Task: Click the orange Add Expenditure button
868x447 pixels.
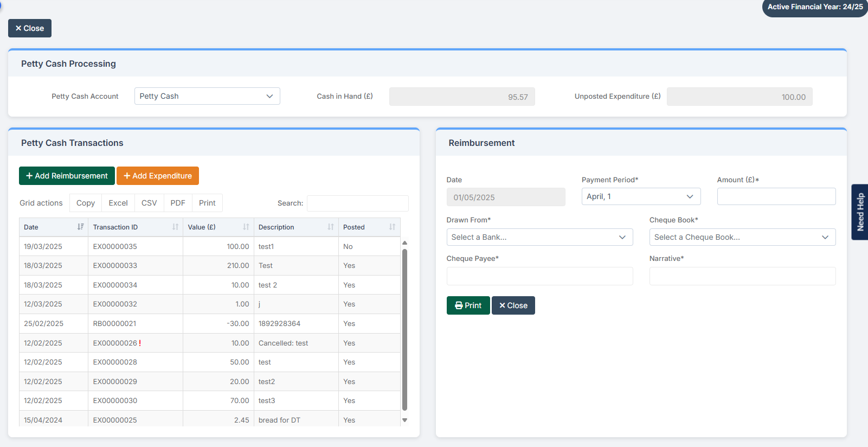Action: (x=158, y=176)
